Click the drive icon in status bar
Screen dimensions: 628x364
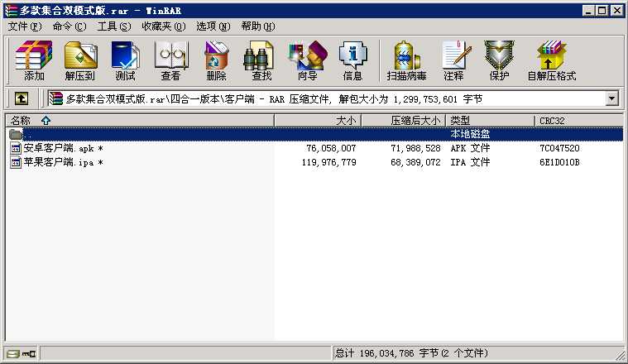click(13, 353)
